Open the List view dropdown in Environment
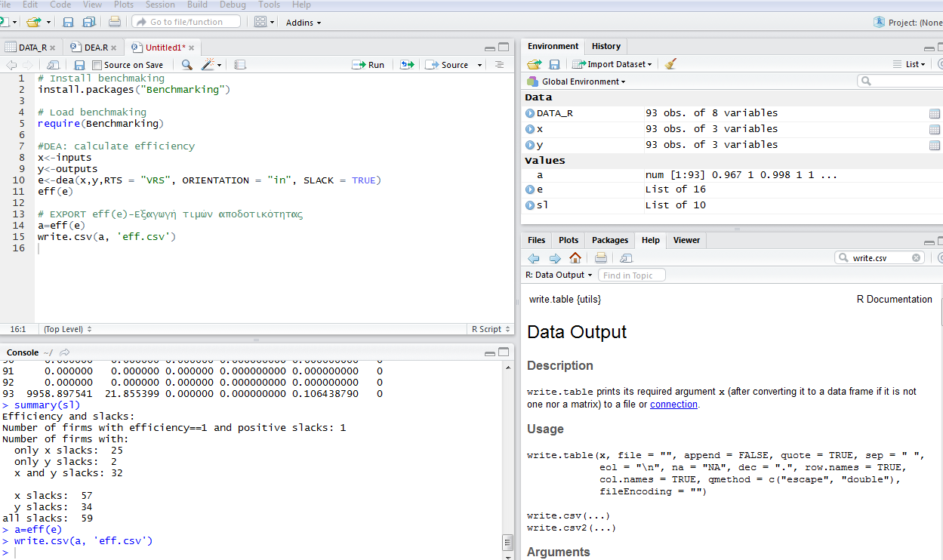Screen dimensions: 943x560 [x=909, y=64]
